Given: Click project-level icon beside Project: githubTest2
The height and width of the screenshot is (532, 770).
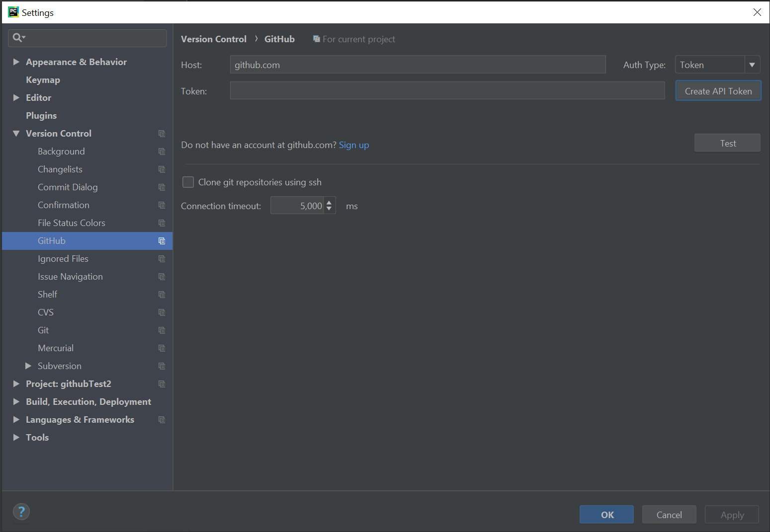Looking at the screenshot, I should [x=162, y=384].
